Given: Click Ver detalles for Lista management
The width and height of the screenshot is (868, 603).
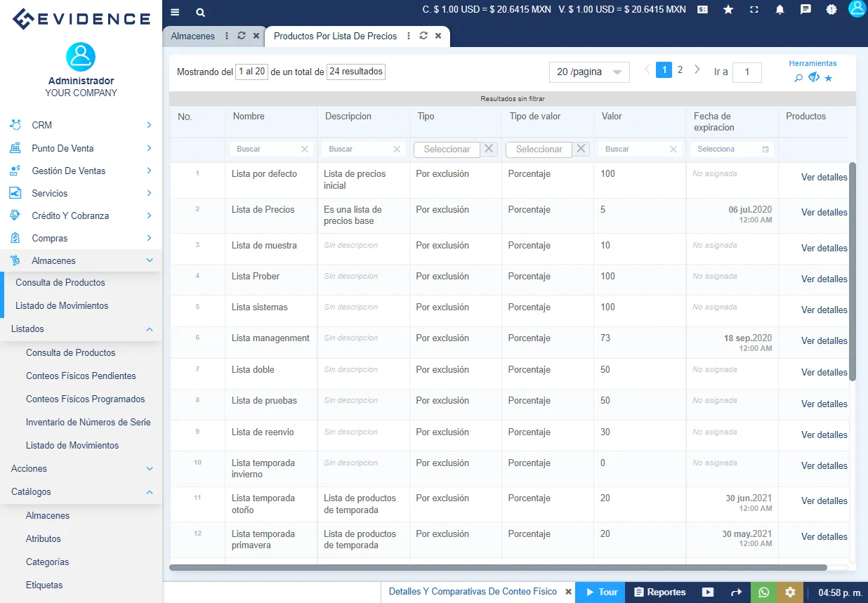Looking at the screenshot, I should pyautogui.click(x=824, y=341).
